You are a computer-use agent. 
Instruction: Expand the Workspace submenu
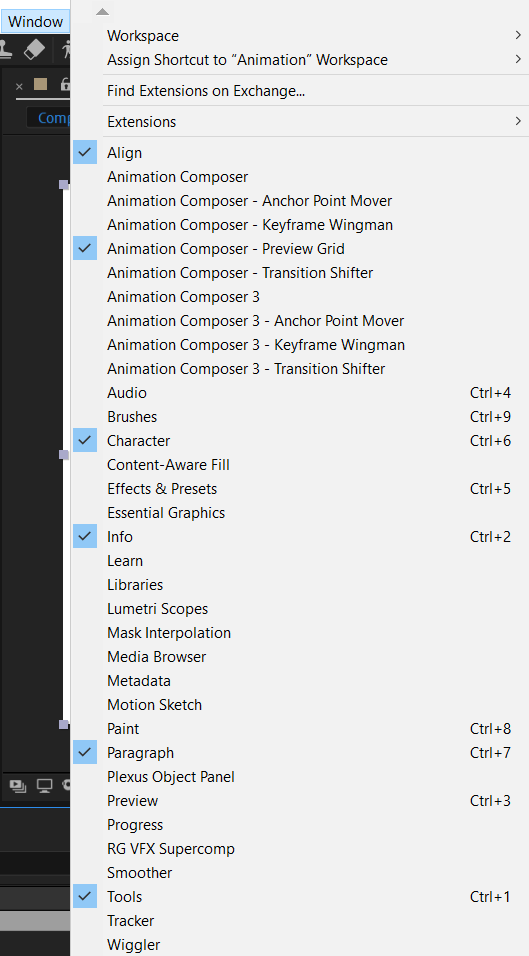(x=299, y=36)
